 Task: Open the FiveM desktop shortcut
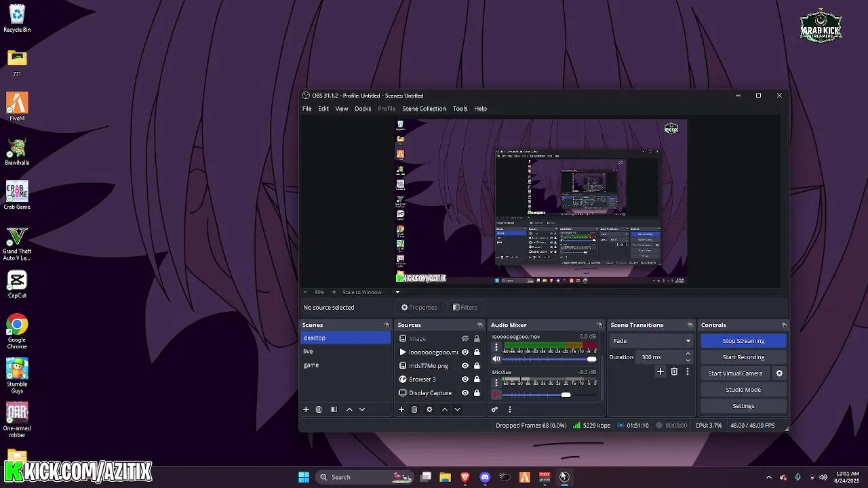coord(17,107)
